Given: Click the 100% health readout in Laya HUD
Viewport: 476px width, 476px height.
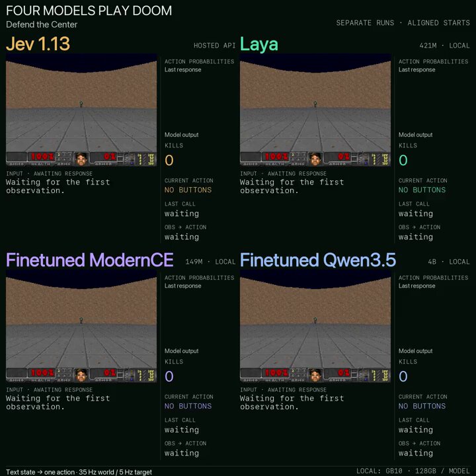Looking at the screenshot, I should click(276, 157).
